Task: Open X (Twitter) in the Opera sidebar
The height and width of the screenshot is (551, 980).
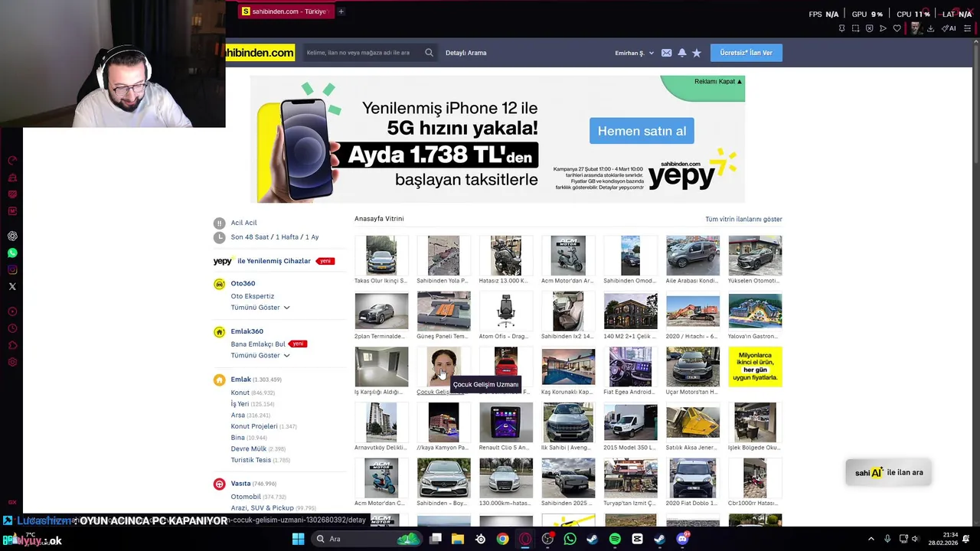Action: (x=12, y=286)
